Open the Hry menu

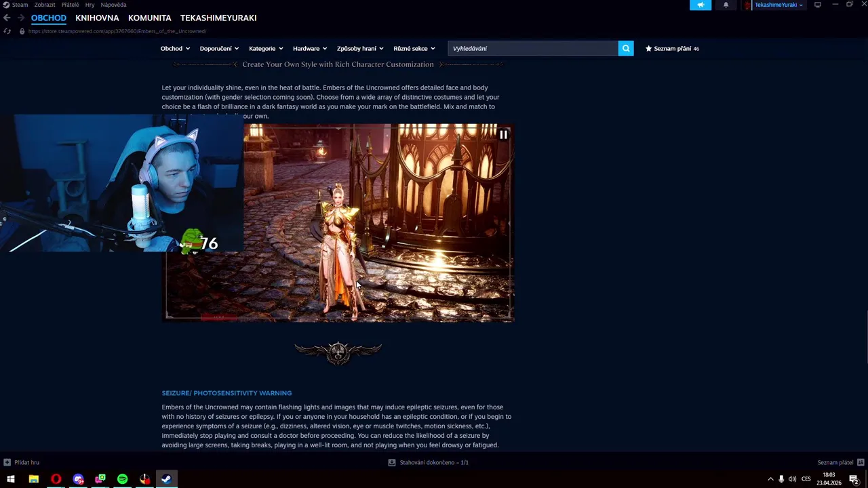[90, 5]
